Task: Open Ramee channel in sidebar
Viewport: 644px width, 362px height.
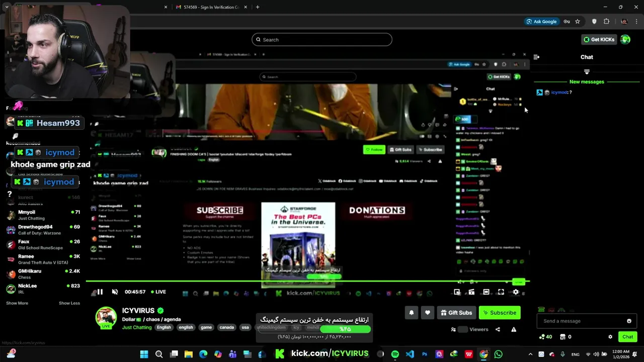Action: click(43, 259)
